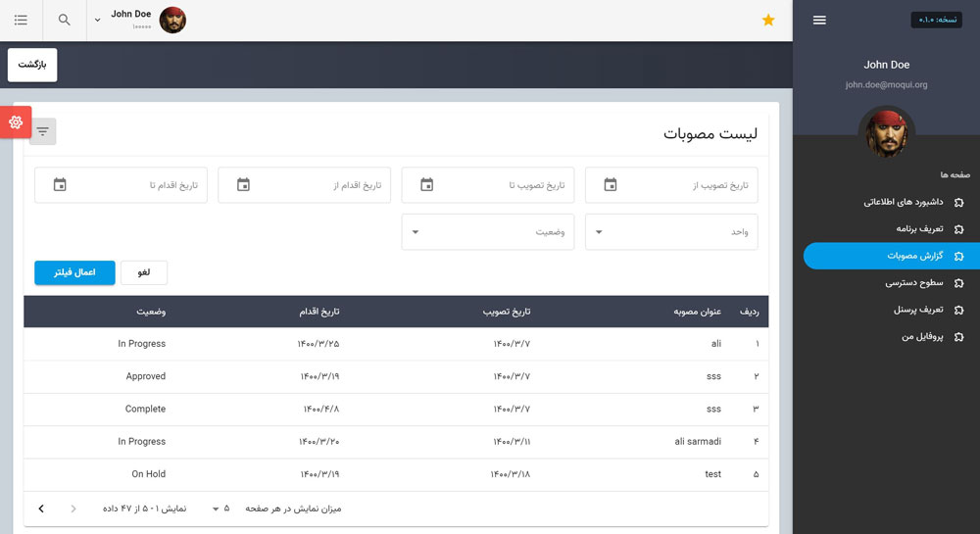The height and width of the screenshot is (534, 980).
Task: Go to previous table page arrow
Action: 73,509
